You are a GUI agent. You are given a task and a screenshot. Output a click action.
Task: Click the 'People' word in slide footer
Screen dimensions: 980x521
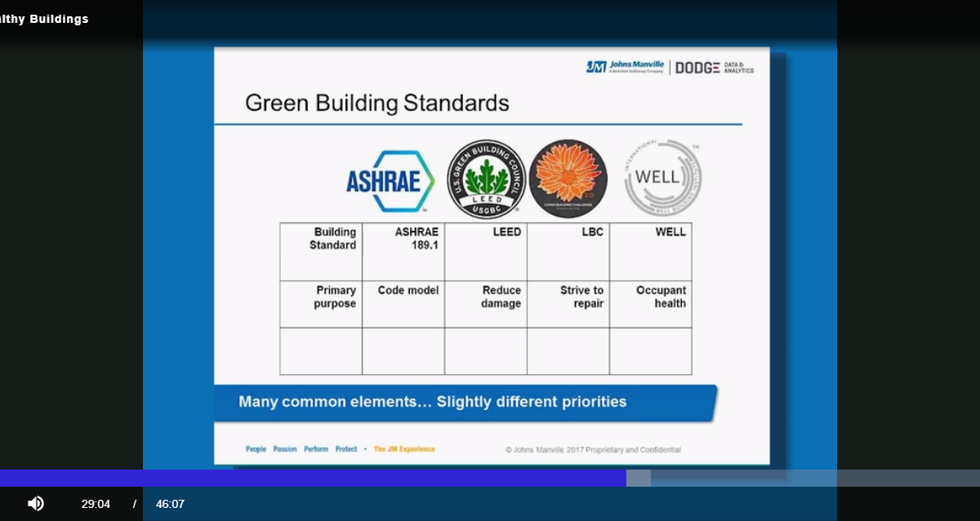click(x=256, y=449)
